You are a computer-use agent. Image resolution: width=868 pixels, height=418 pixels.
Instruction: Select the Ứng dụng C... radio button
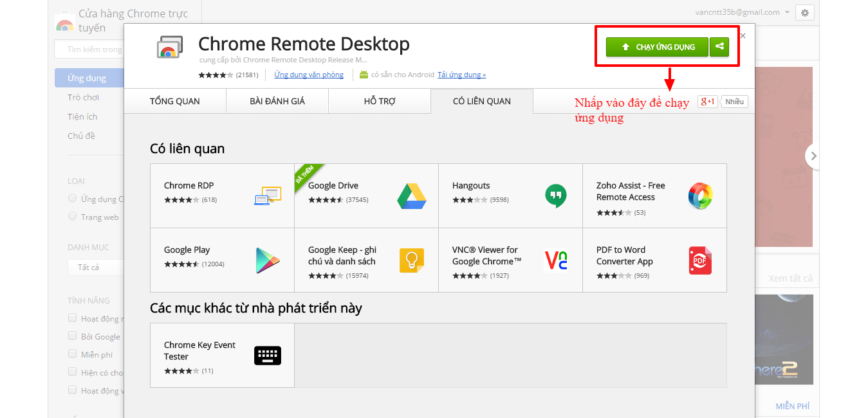pyautogui.click(x=73, y=199)
